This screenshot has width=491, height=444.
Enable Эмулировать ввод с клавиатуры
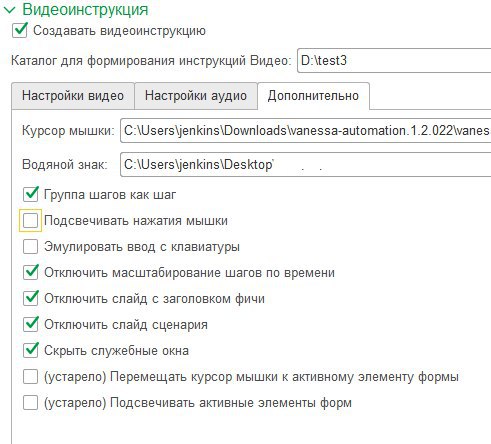[30, 247]
